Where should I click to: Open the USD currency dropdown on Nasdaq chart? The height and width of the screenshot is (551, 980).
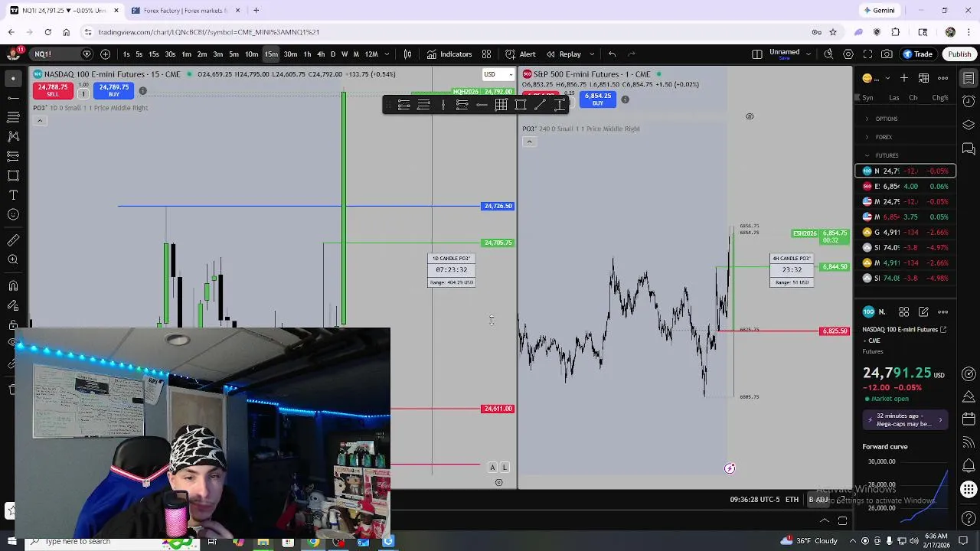coord(498,74)
